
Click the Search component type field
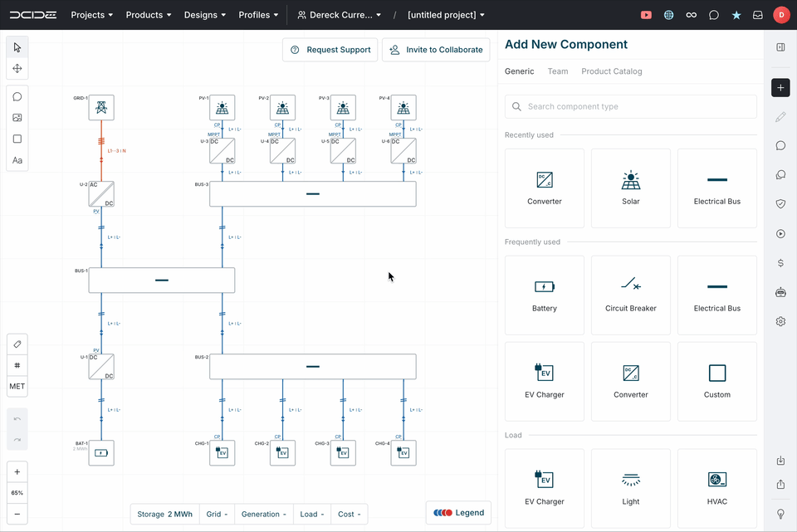[631, 106]
